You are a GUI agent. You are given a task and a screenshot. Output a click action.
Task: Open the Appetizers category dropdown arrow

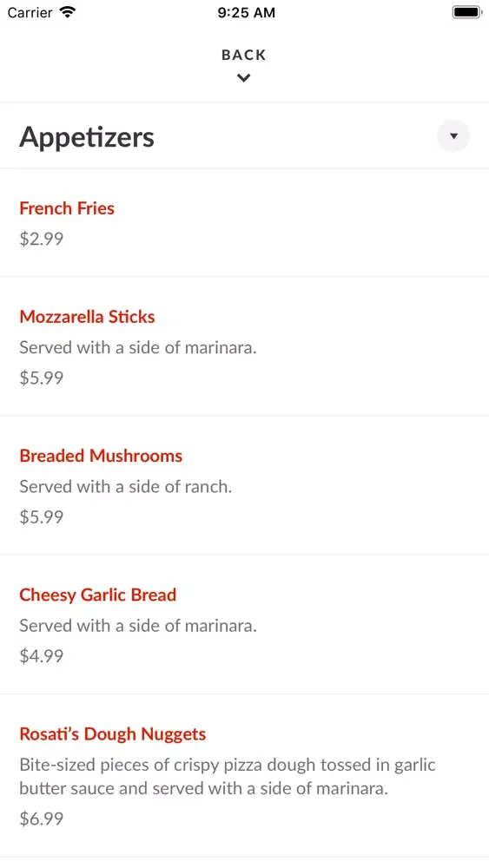click(x=453, y=135)
